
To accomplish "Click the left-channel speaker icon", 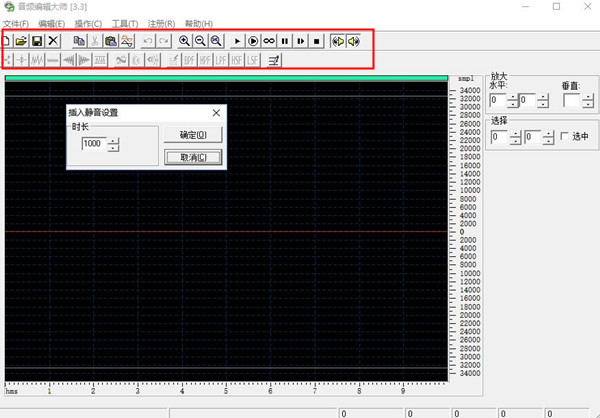I will tap(338, 41).
